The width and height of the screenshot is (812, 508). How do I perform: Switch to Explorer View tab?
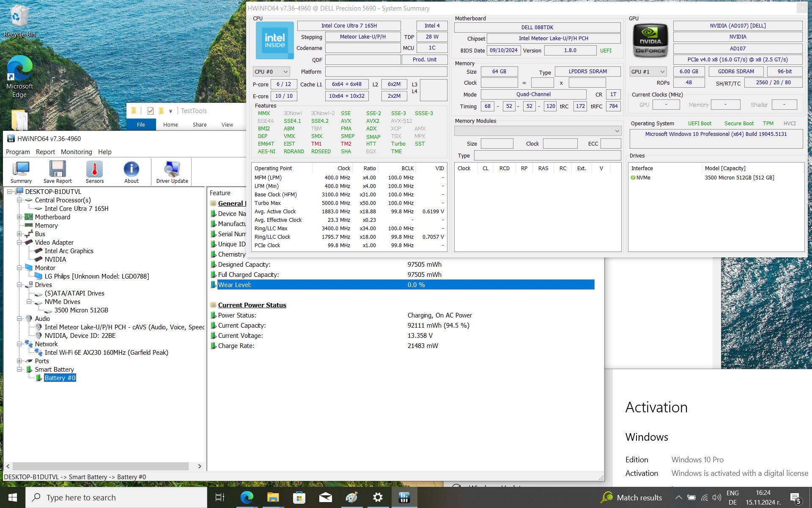tap(227, 124)
